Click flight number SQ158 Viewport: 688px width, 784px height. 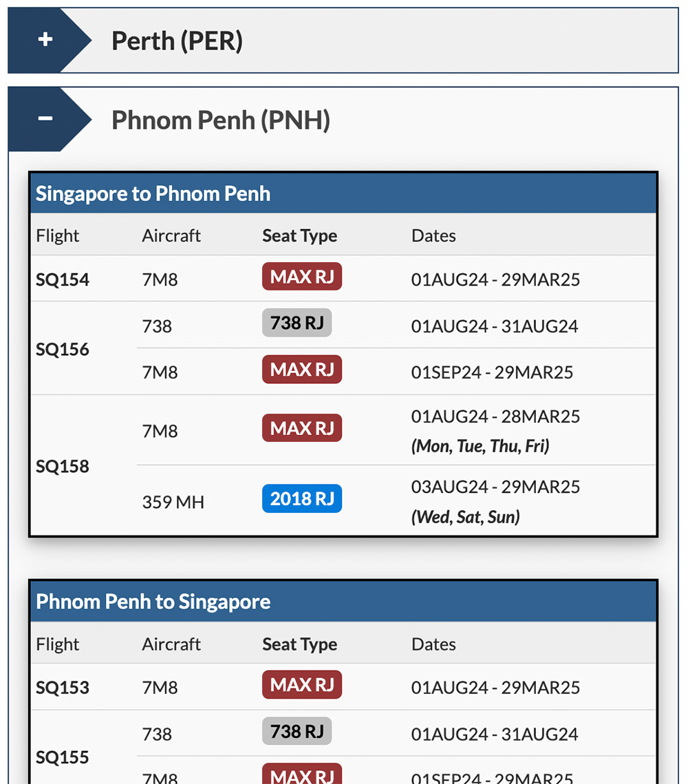tap(63, 466)
